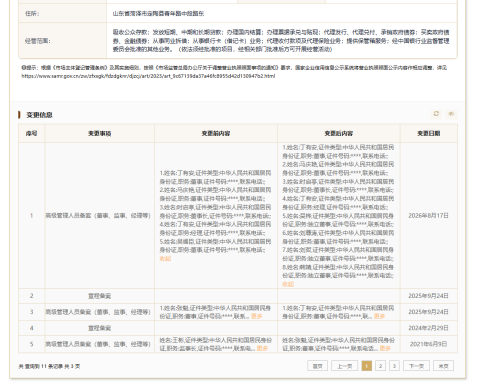Expand 更多 in row 5 变更后内容
Image resolution: width=486 pixels, height=385 pixels.
[x=385, y=348]
